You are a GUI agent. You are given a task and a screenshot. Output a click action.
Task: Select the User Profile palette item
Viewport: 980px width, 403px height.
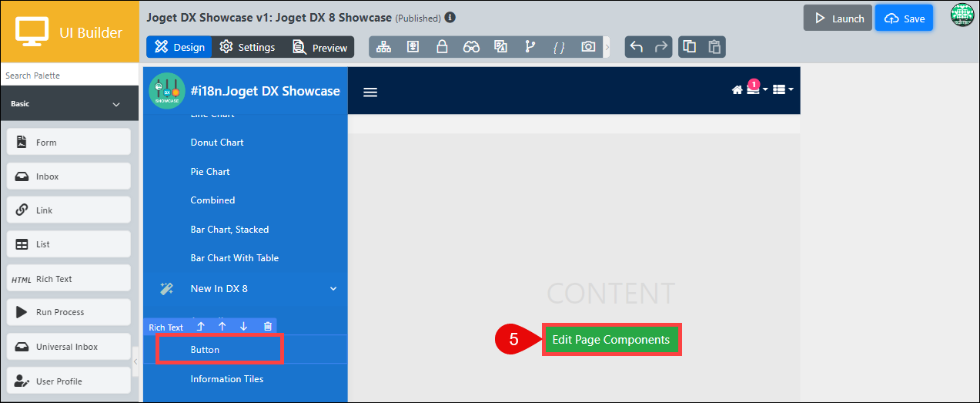pos(69,381)
